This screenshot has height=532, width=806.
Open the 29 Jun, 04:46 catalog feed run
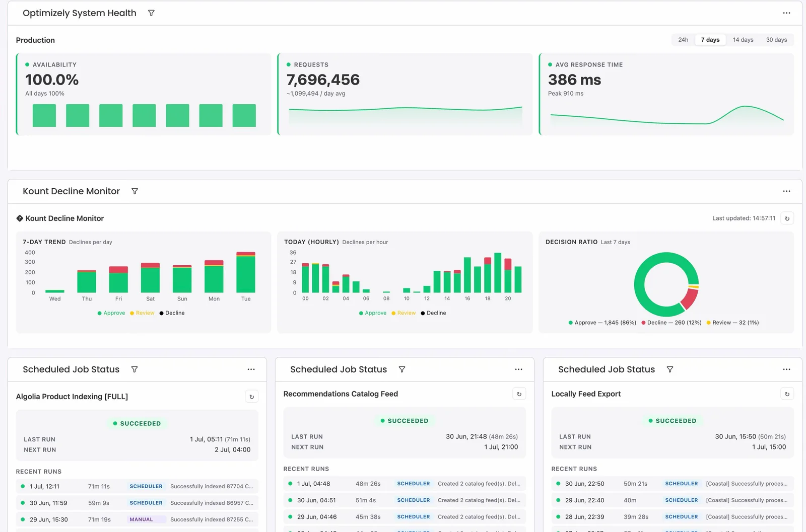pyautogui.click(x=405, y=517)
